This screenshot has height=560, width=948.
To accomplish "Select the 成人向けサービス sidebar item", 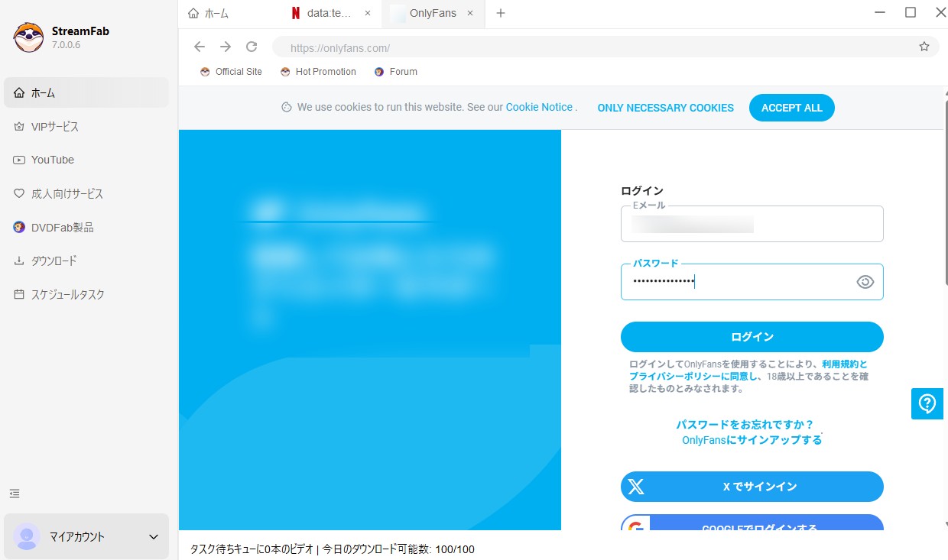I will 67,193.
